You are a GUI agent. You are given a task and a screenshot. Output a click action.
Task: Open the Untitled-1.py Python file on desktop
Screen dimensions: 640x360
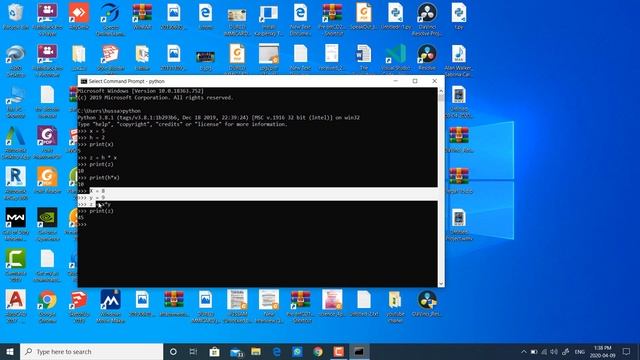click(396, 16)
